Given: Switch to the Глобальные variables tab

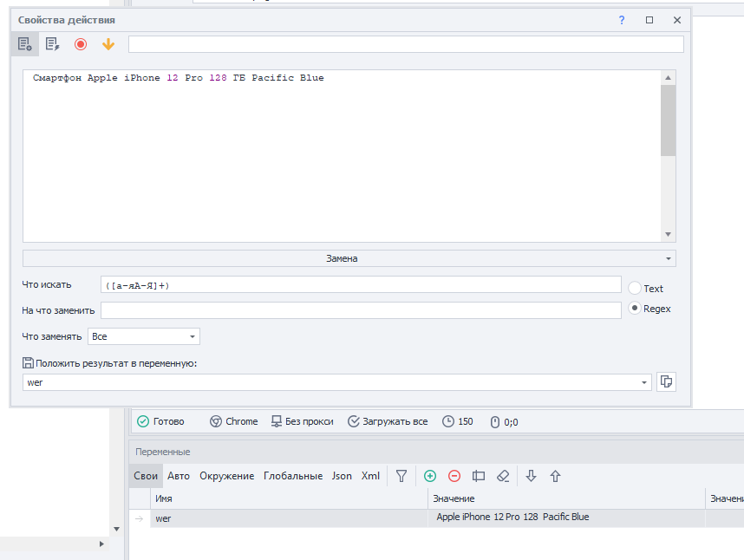Looking at the screenshot, I should pos(293,476).
